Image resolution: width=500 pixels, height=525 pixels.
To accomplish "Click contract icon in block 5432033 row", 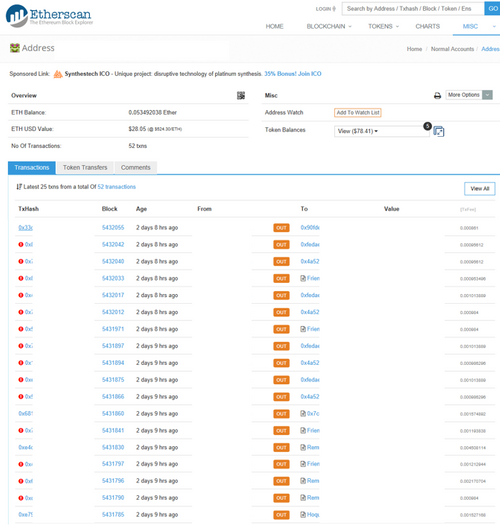I will click(303, 278).
